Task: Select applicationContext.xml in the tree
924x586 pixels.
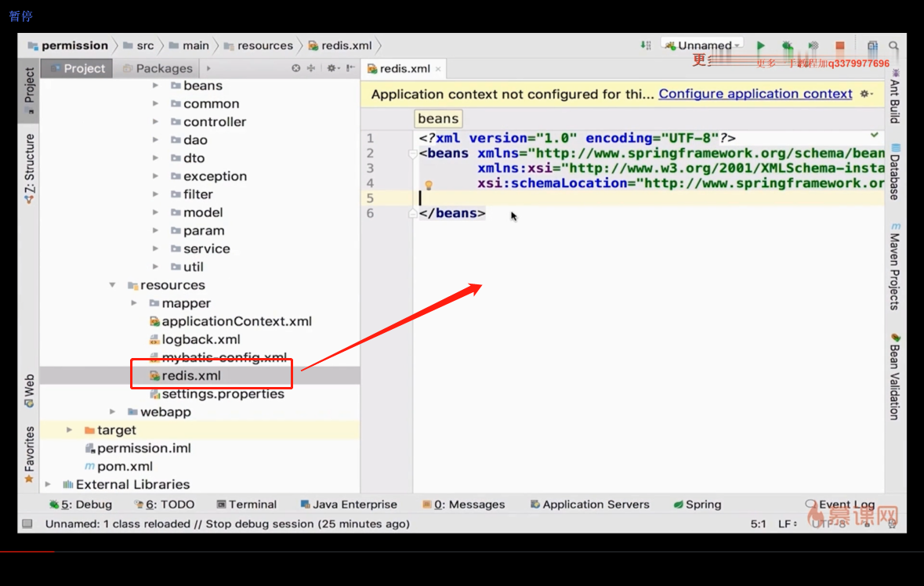Action: [230, 321]
